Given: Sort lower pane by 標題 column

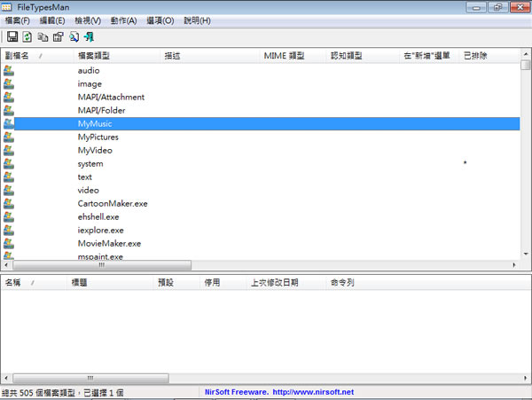Looking at the screenshot, I should click(x=110, y=282).
